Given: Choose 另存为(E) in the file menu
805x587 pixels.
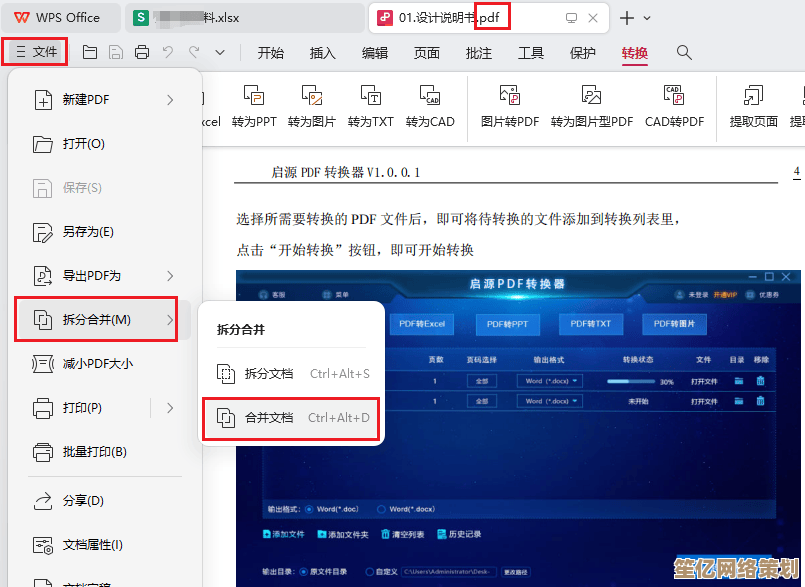Looking at the screenshot, I should click(103, 232).
